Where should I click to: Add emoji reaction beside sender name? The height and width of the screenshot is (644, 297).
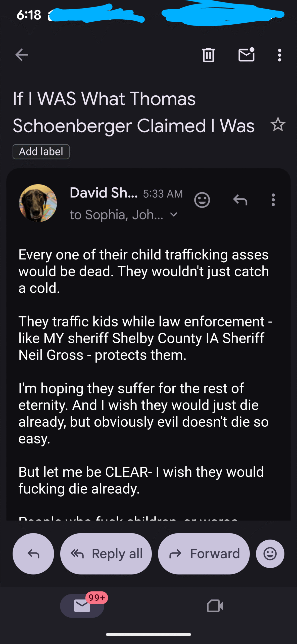click(202, 200)
